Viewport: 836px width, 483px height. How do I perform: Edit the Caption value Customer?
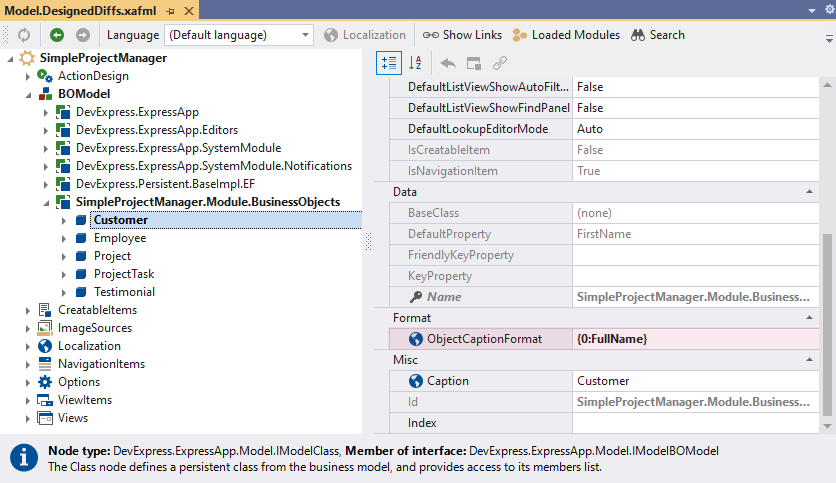[x=696, y=381]
